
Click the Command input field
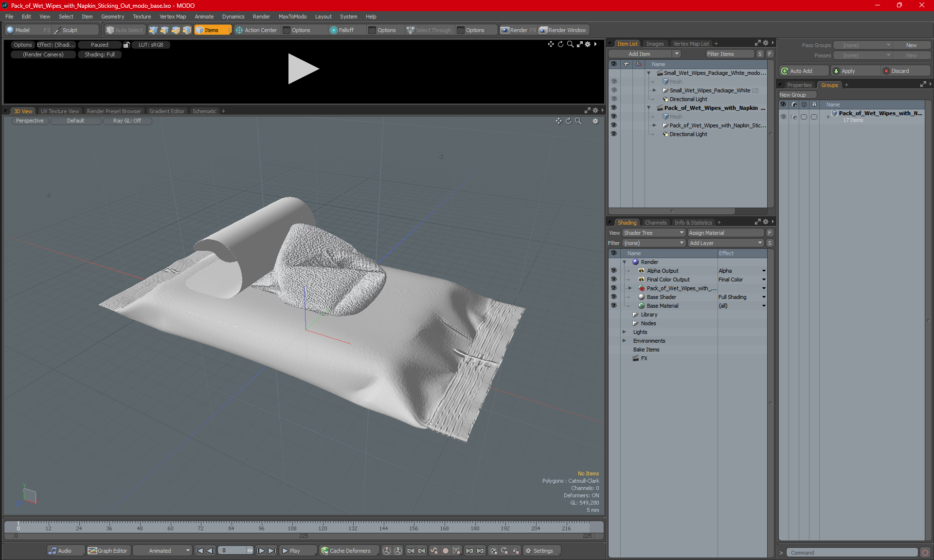852,553
